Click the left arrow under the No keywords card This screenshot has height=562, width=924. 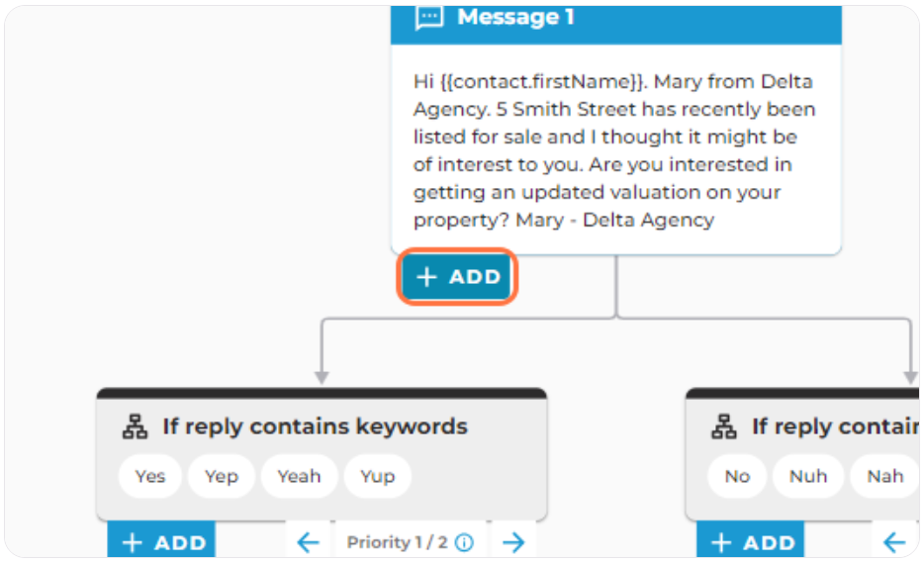894,542
